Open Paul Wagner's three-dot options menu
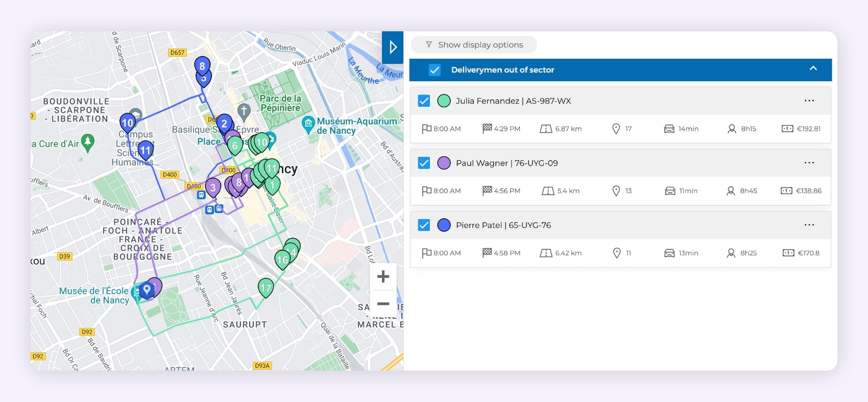The height and width of the screenshot is (402, 868). [809, 163]
